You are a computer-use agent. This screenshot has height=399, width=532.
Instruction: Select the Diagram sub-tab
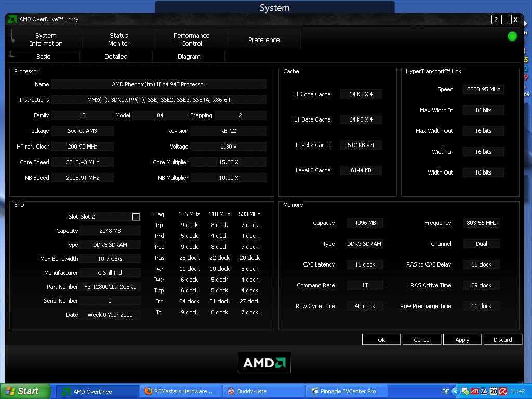[189, 56]
